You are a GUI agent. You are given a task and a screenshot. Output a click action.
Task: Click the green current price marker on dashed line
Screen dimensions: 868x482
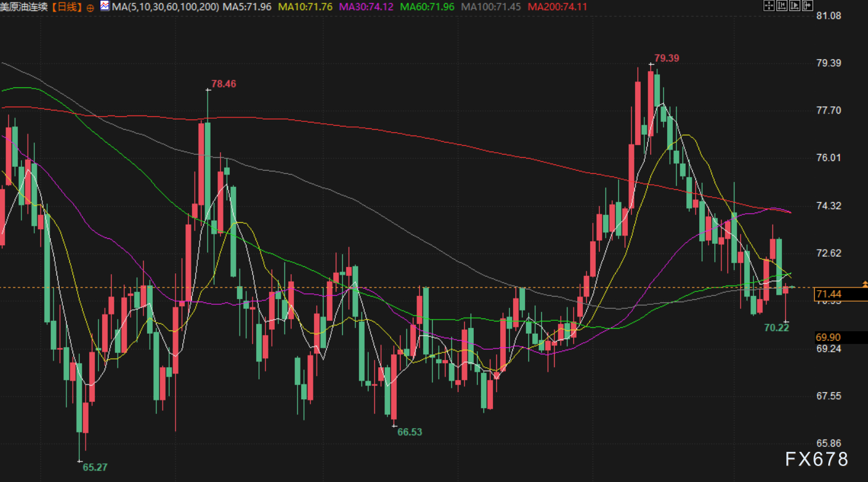pyautogui.click(x=794, y=287)
